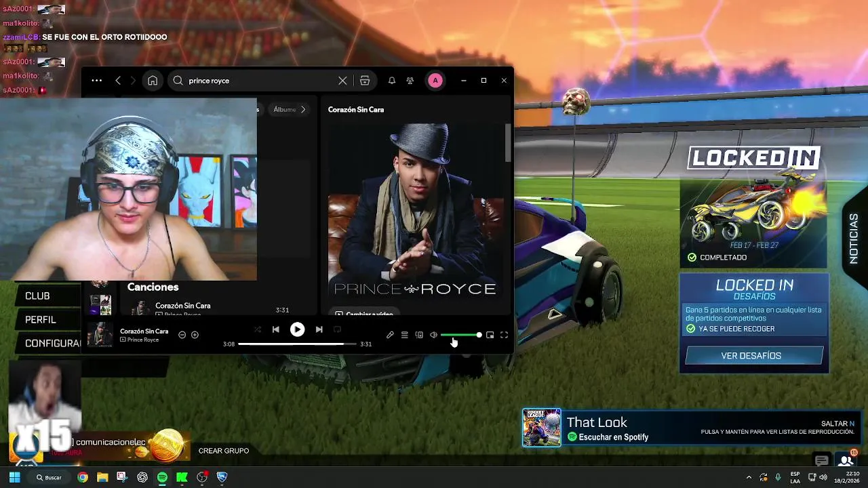Open File Explorer from the taskbar

click(x=102, y=477)
